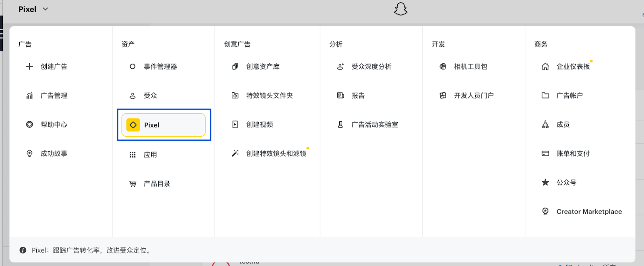The height and width of the screenshot is (266, 644).
Task: Click the circle icon for 事件管理器
Action: [132, 66]
